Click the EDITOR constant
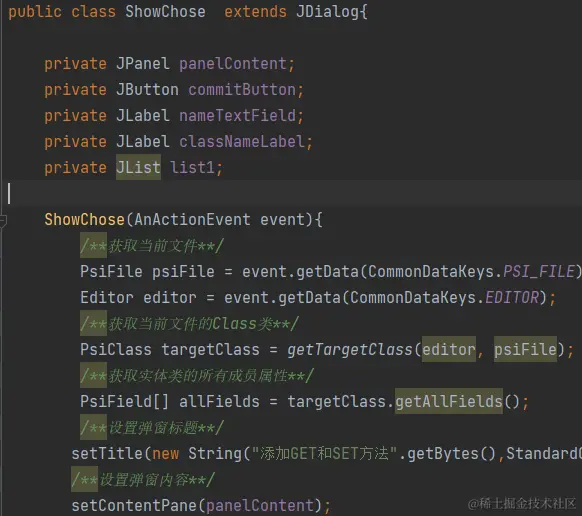Screen dimensions: 582x516 [x=512, y=298]
